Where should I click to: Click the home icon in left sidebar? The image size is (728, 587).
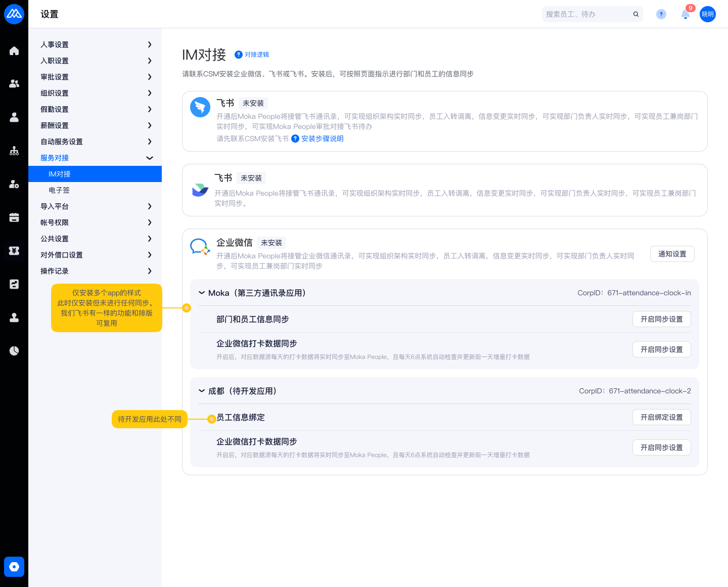click(x=14, y=51)
